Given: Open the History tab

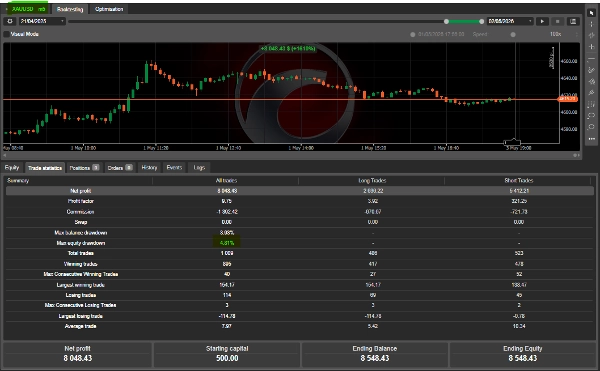Looking at the screenshot, I should click(x=149, y=168).
